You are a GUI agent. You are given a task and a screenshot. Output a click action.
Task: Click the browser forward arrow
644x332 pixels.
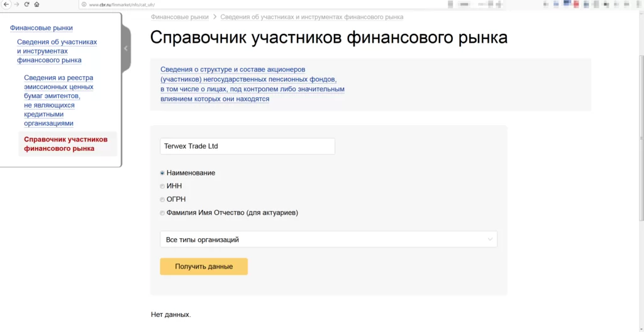click(x=16, y=4)
